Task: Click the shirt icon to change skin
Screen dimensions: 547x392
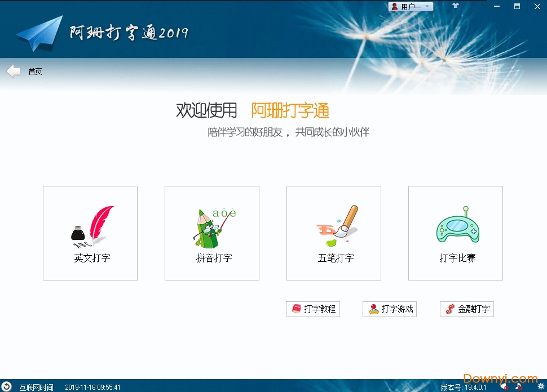Action: 456,6
